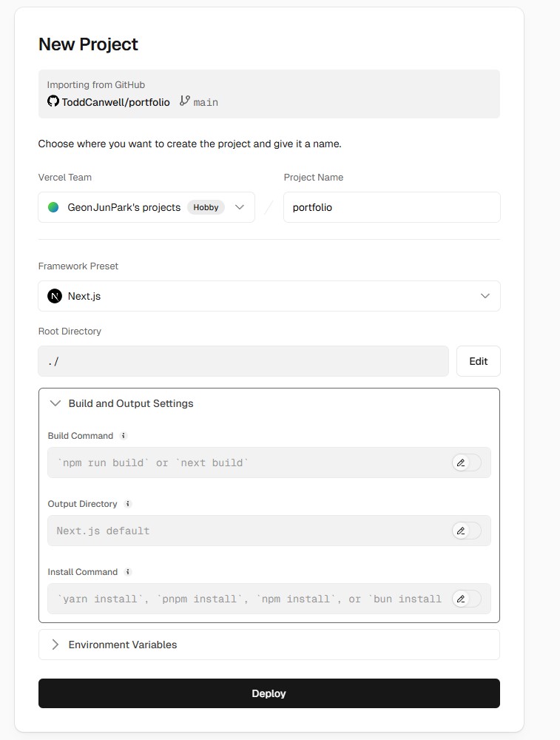Click the Framework Preset label
Image resolution: width=560 pixels, height=740 pixels.
pos(78,266)
